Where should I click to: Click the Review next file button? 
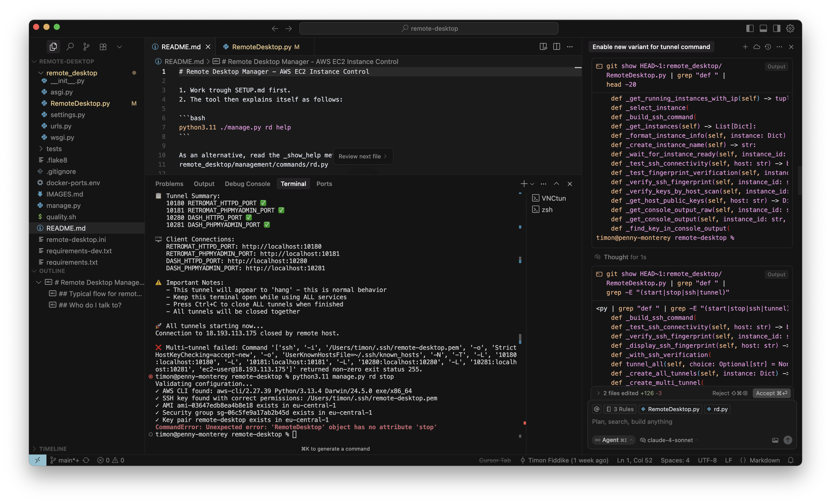[363, 156]
